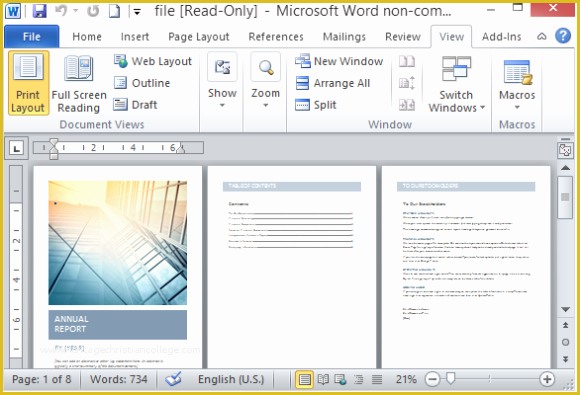Open Zoom dialog via 21% level

coord(406,379)
